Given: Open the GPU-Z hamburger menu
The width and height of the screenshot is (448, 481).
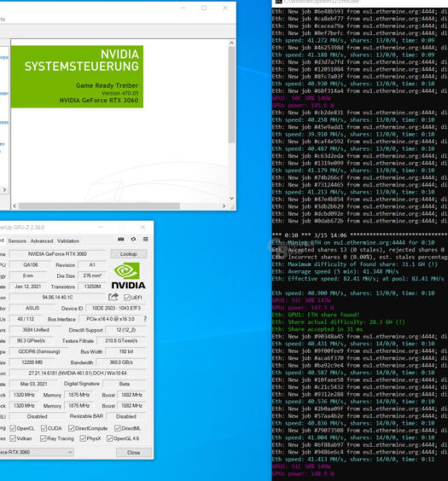Looking at the screenshot, I should 146,239.
